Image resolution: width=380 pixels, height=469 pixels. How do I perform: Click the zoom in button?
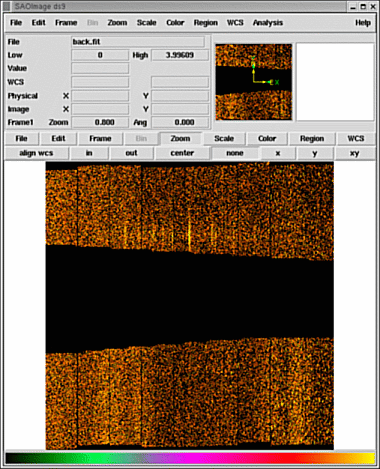pos(89,153)
